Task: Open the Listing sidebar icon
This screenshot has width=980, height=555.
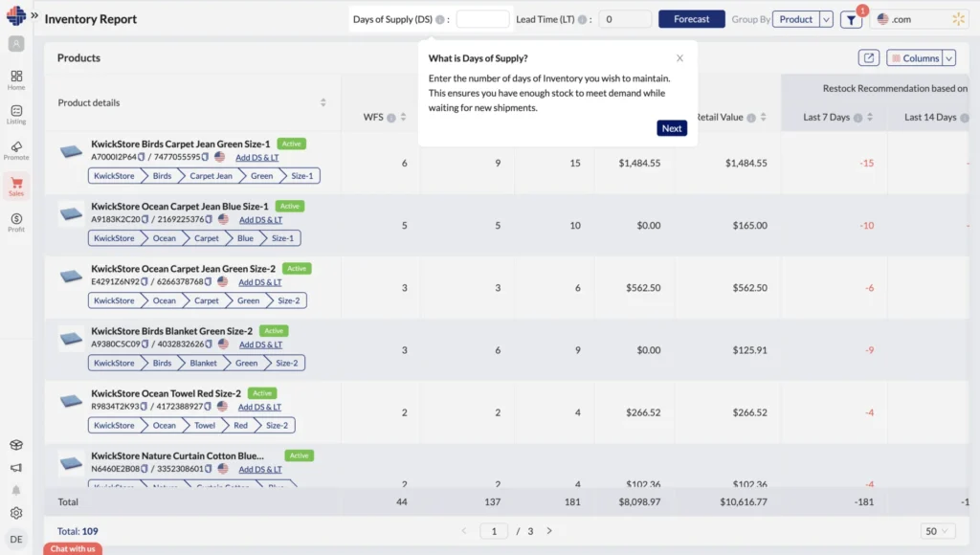Action: (x=16, y=115)
